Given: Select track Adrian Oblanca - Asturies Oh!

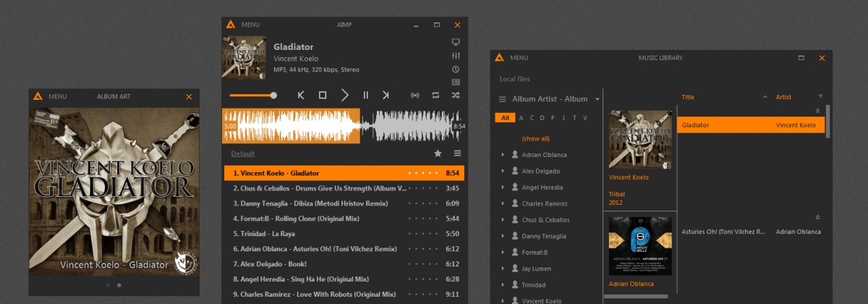Looking at the screenshot, I should [344, 248].
